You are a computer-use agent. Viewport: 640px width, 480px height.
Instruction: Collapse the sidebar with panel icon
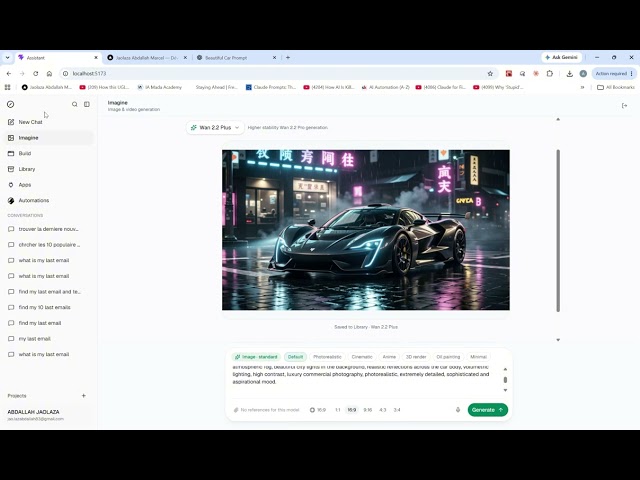(87, 104)
